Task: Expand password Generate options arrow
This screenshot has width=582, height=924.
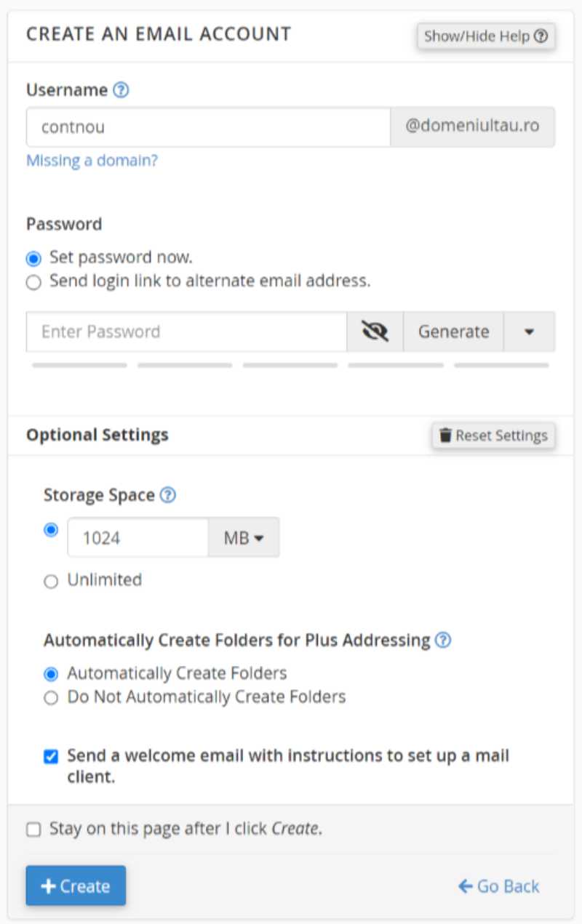Action: pos(529,332)
